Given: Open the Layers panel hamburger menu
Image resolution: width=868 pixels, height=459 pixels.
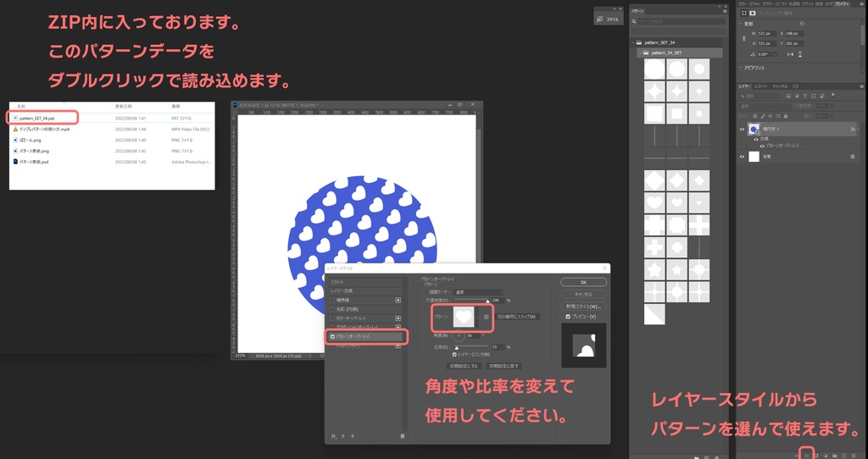Looking at the screenshot, I should [862, 87].
